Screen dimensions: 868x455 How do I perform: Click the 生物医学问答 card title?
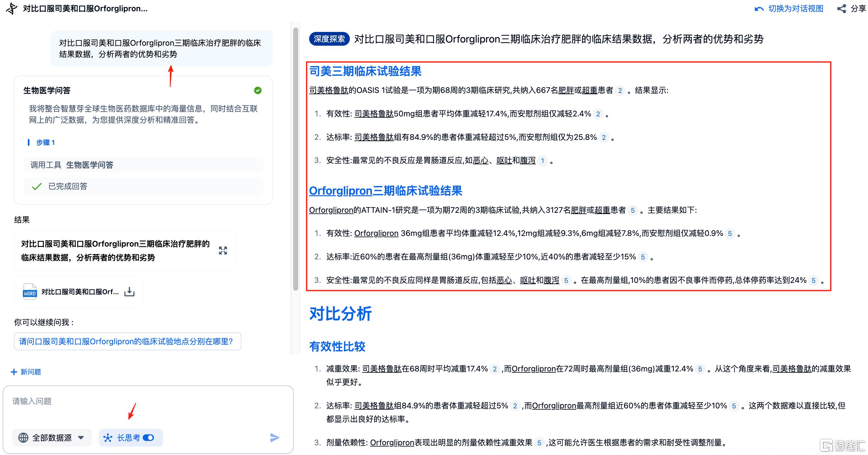[47, 90]
